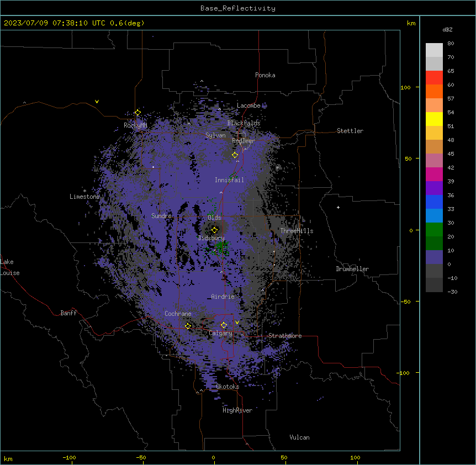Click the HighRiver town label
Image resolution: width=476 pixels, height=465 pixels.
[x=237, y=410]
